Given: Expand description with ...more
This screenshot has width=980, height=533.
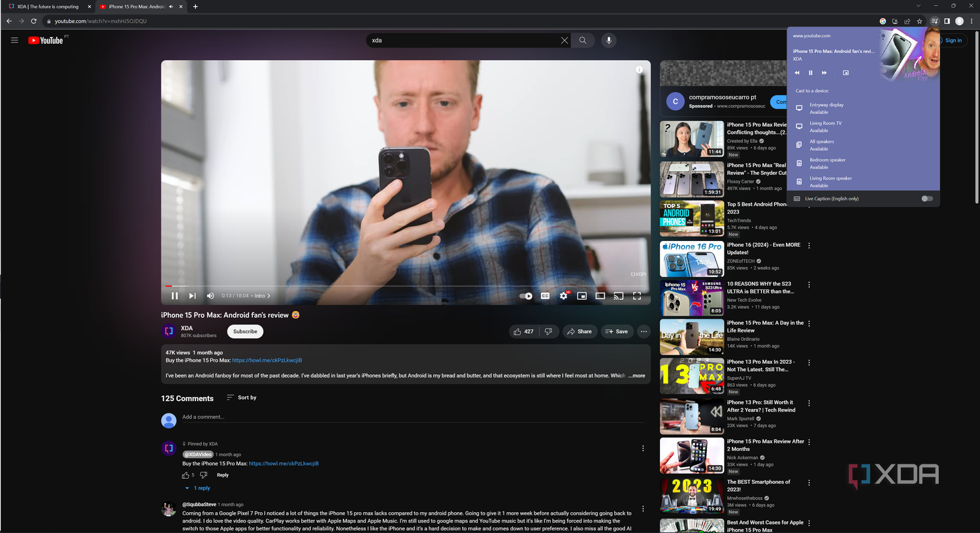Looking at the screenshot, I should click(637, 376).
